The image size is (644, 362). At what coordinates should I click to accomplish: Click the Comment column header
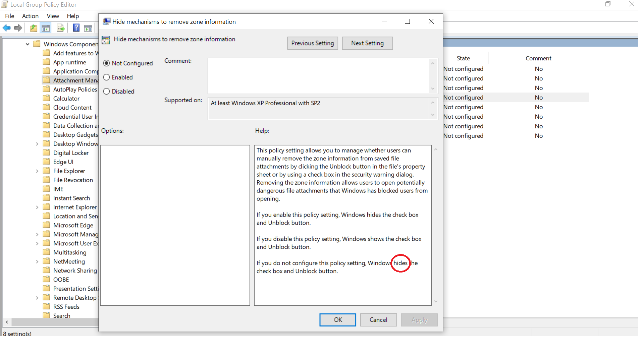tap(538, 58)
